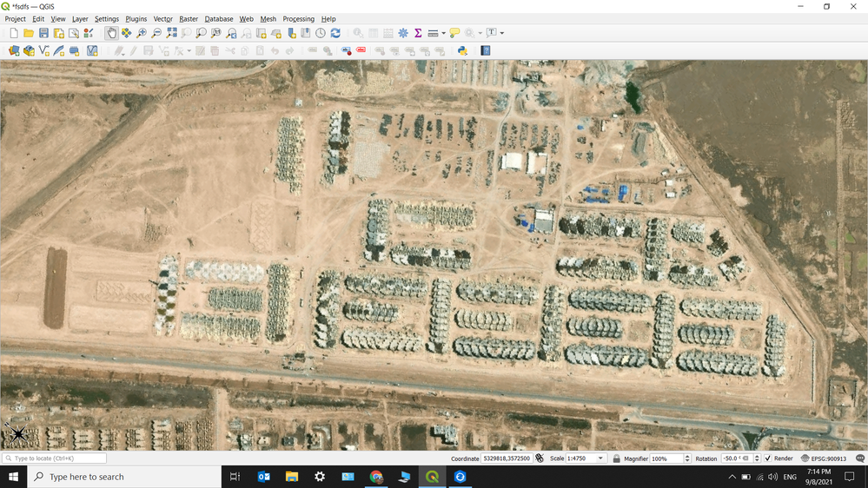Open File Explorer from the taskbar
The width and height of the screenshot is (868, 488).
[292, 477]
